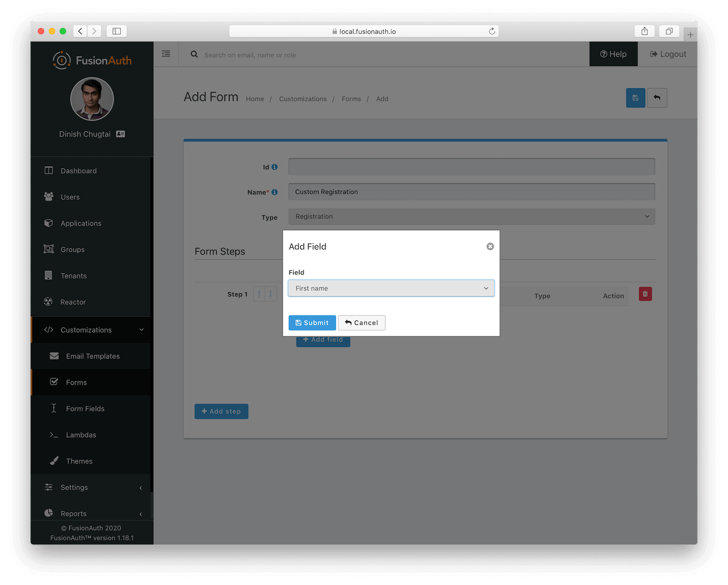Open the Customizations breadcrumb link
This screenshot has width=728, height=585.
tap(303, 99)
